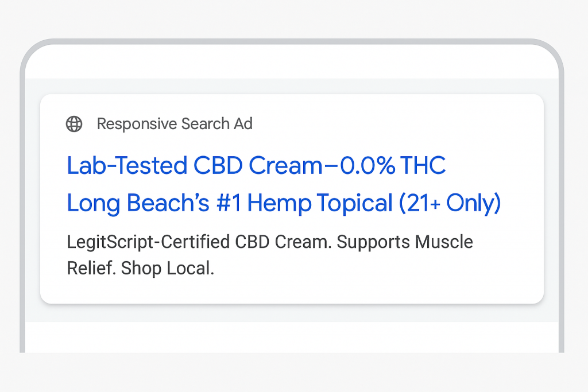Click the '#1' in the second headline
Viewport: 588px width, 392px height.
click(229, 203)
